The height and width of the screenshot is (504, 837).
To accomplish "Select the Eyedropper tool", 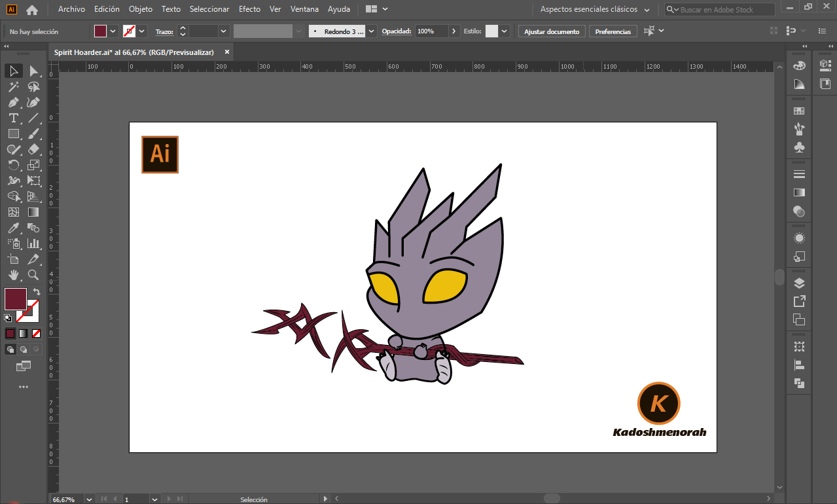I will (13, 228).
